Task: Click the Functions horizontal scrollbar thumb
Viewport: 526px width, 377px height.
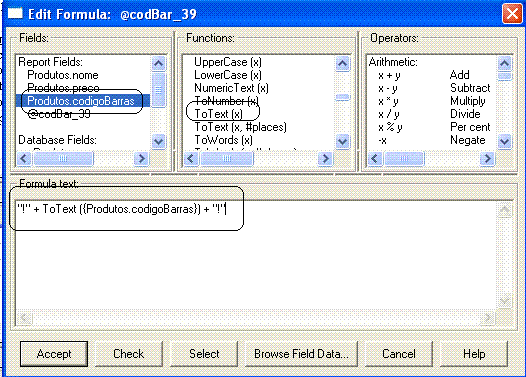Action: (x=227, y=158)
